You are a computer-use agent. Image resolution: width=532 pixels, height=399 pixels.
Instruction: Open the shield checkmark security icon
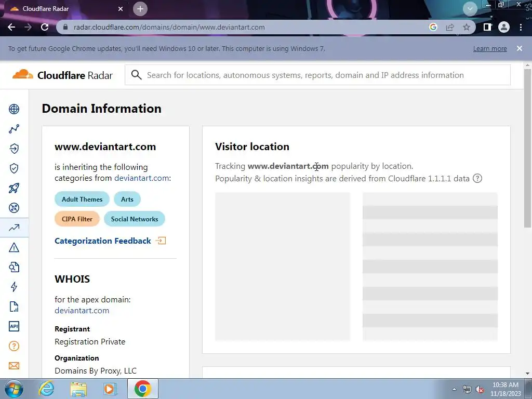[14, 168]
